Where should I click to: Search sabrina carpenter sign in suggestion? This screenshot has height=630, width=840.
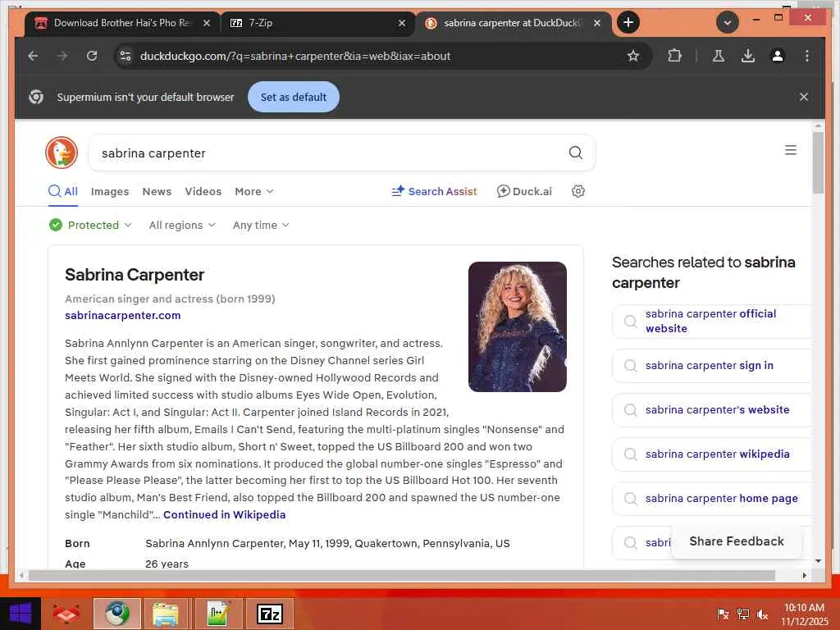coord(711,365)
